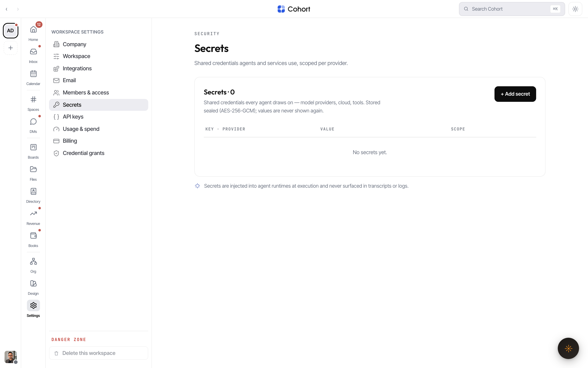
Task: Open Workspace settings
Action: [x=98, y=56]
